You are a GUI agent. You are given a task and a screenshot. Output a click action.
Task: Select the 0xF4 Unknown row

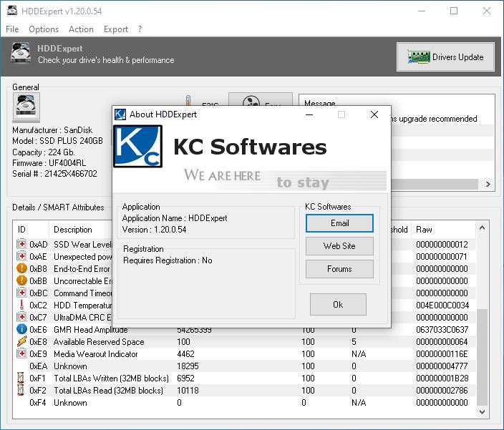244,403
